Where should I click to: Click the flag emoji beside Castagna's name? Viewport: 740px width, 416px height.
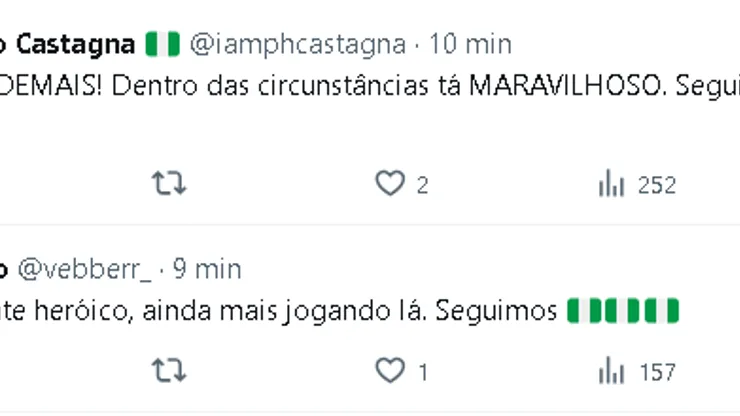[163, 44]
